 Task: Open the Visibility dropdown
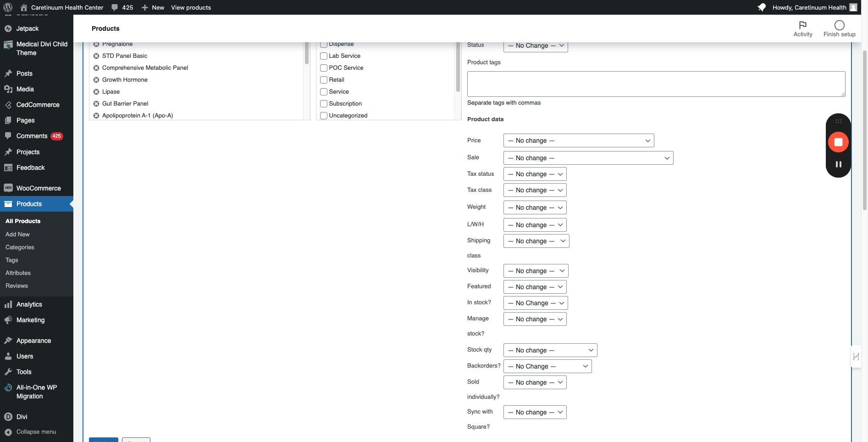click(x=536, y=271)
